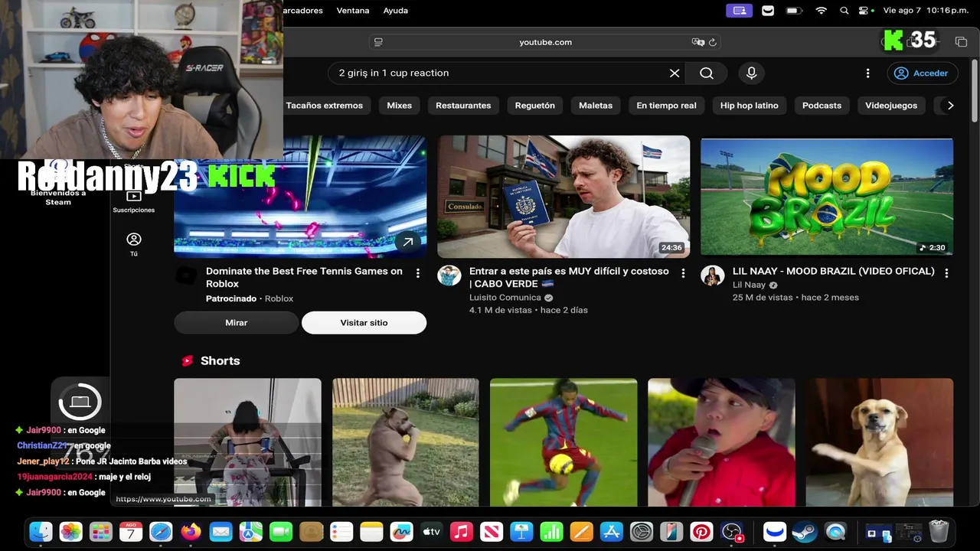The width and height of the screenshot is (980, 551).
Task: Launch FaceTime from the Dock
Action: [281, 531]
